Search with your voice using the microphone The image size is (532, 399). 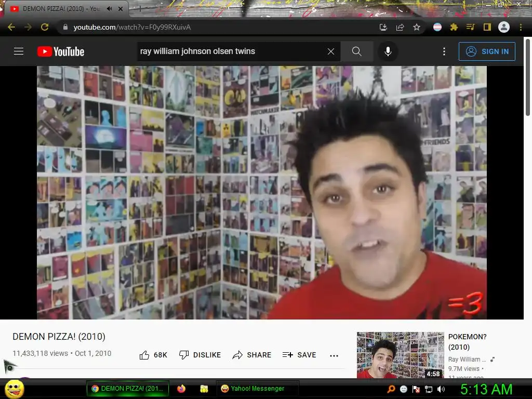pos(388,51)
